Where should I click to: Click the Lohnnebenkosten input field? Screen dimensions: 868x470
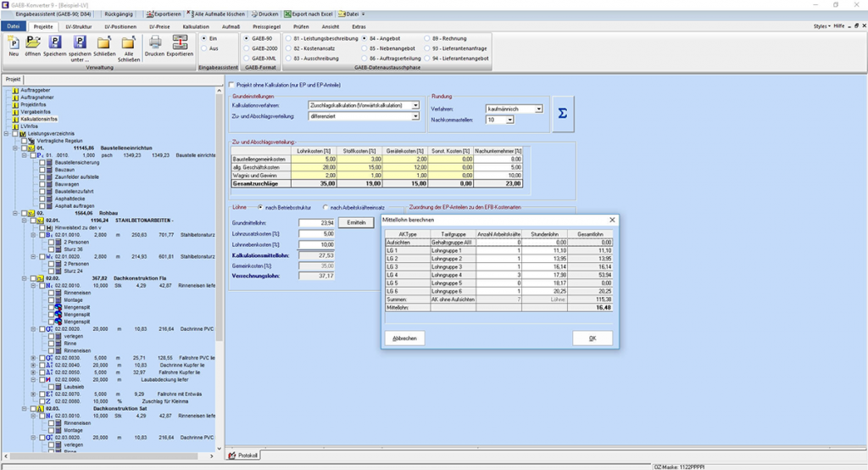(317, 244)
